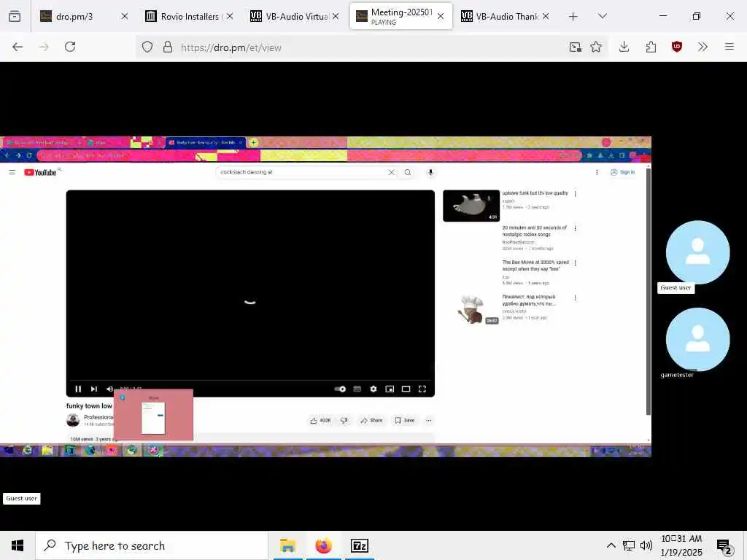Viewport: 747px width, 560px height.
Task: Skip to next YouTube video
Action: click(94, 389)
